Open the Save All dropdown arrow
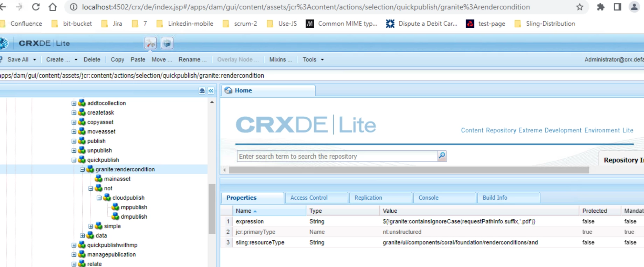The image size is (644, 267). click(35, 60)
